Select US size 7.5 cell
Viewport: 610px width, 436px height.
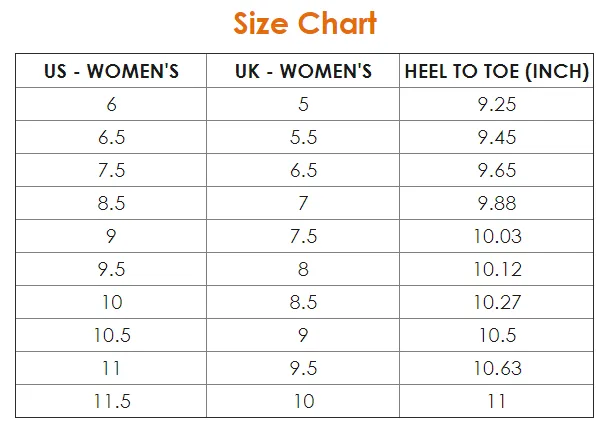tap(111, 170)
